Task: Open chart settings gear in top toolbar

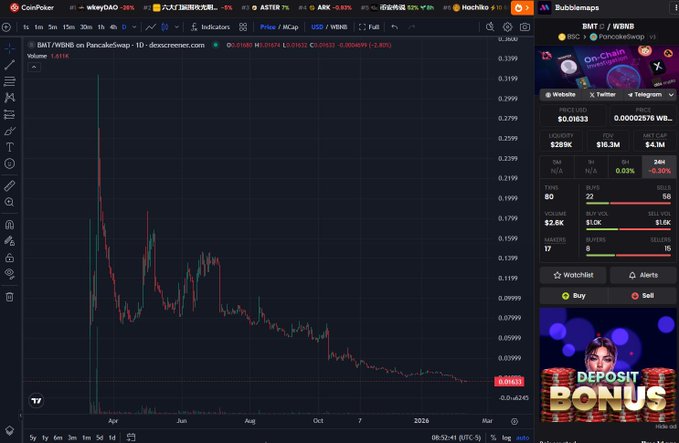Action: 507,27
